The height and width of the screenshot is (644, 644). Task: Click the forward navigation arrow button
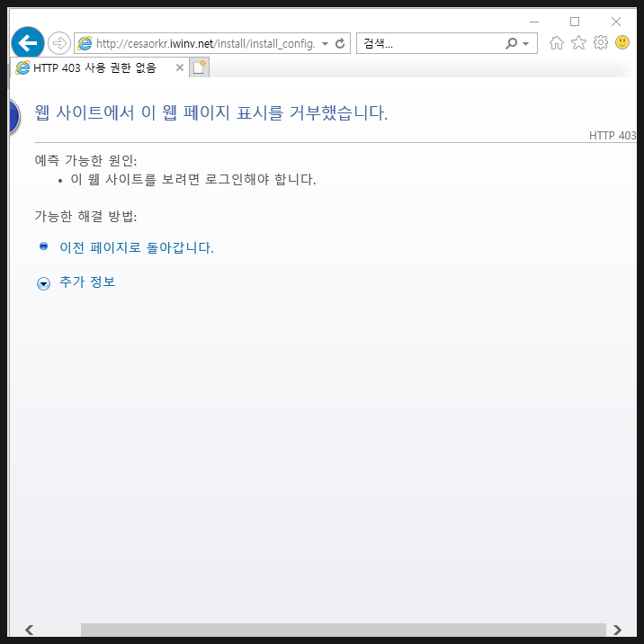[59, 43]
